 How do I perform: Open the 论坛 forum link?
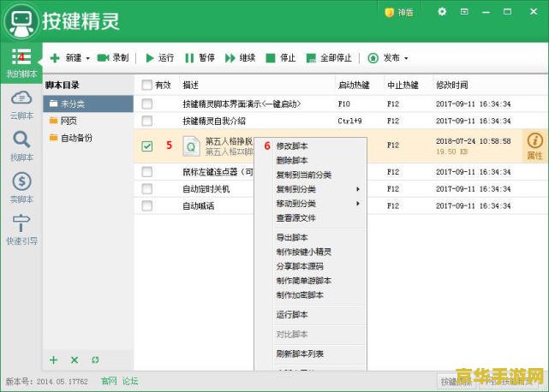130,381
